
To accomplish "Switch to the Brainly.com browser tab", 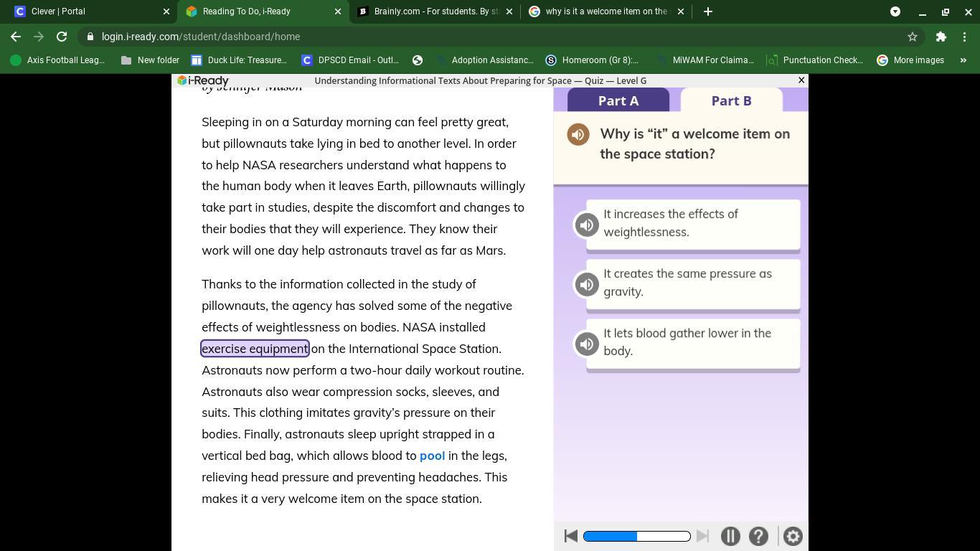I will coord(435,11).
